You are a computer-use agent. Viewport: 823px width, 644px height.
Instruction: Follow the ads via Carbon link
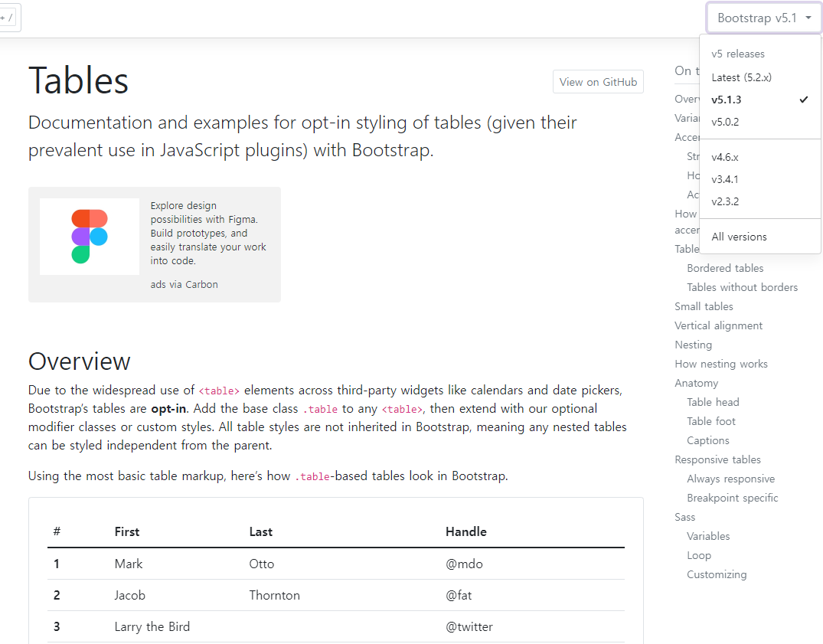tap(184, 284)
